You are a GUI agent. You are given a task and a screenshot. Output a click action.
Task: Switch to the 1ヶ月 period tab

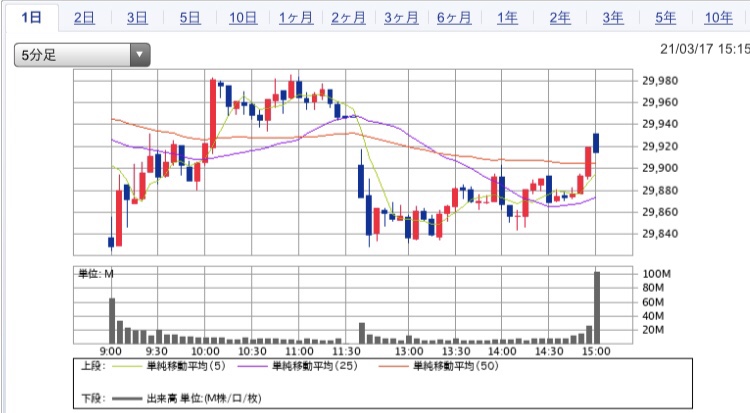click(296, 18)
